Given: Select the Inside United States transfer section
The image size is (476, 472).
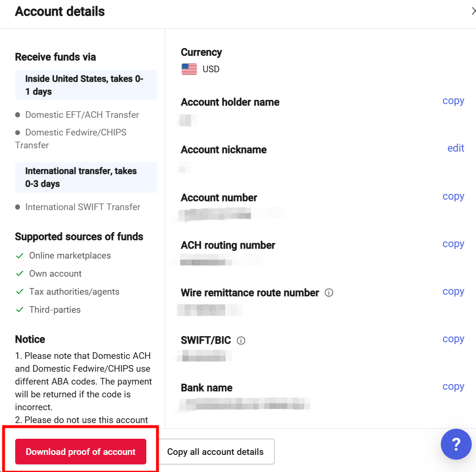Looking at the screenshot, I should click(x=86, y=85).
